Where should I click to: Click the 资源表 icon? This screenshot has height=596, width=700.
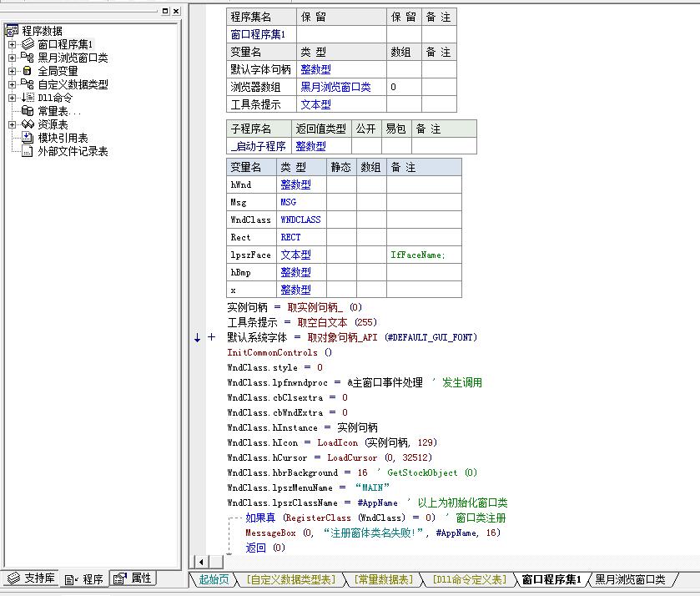(28, 124)
